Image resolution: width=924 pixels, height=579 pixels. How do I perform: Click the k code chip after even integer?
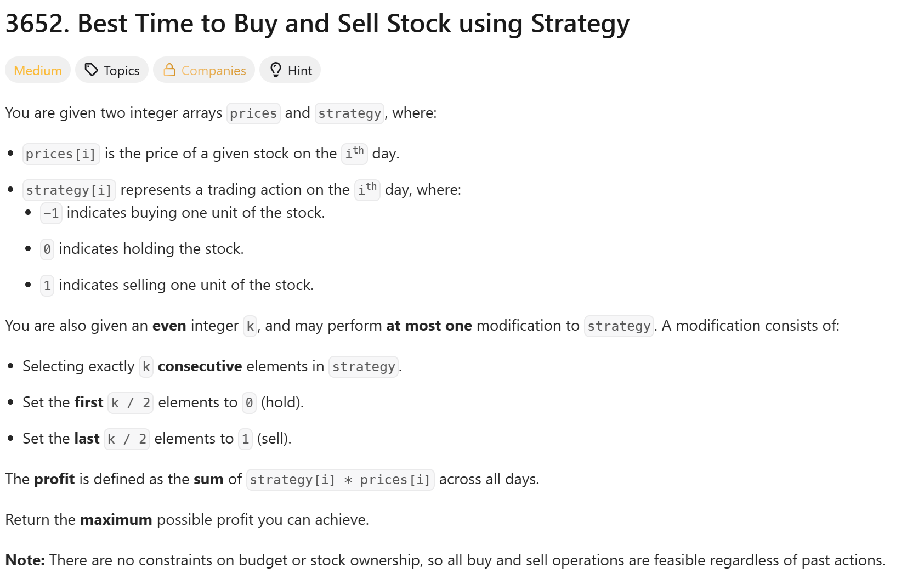[250, 326]
